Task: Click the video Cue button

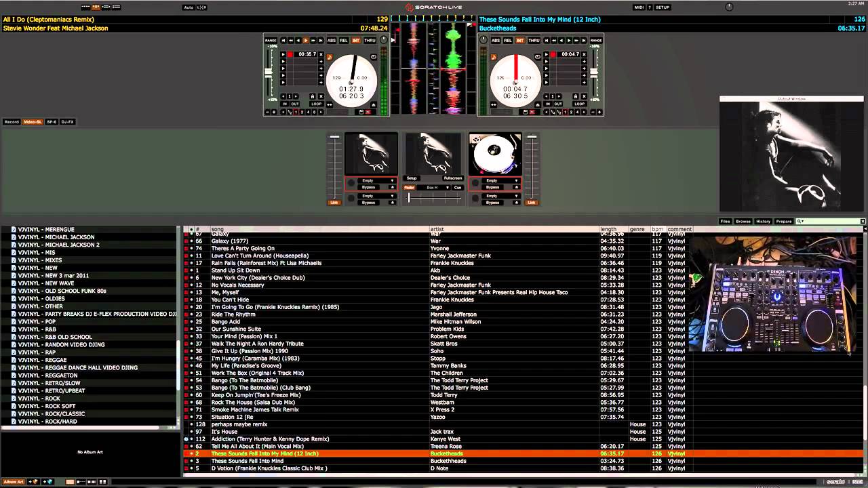Action: [458, 188]
